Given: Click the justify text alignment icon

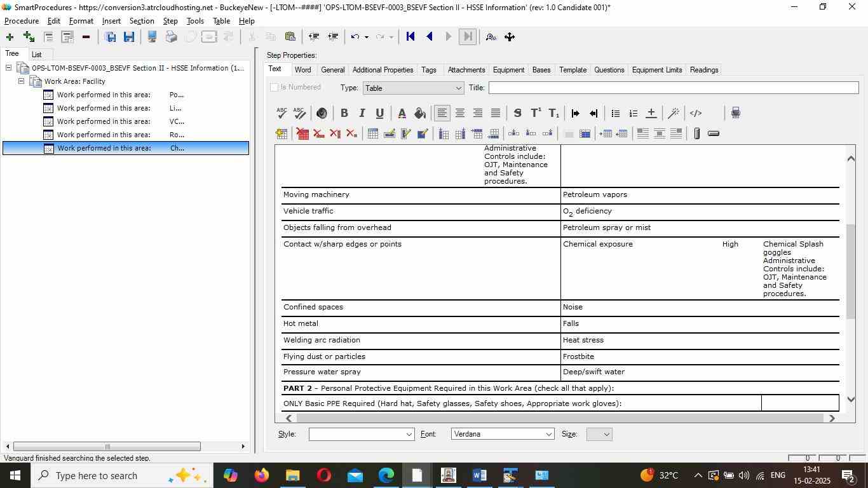Looking at the screenshot, I should (x=496, y=113).
